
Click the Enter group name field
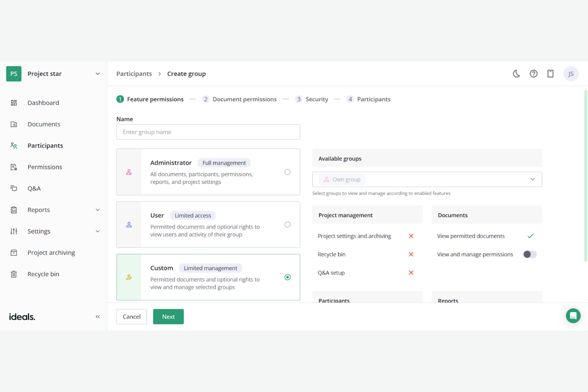click(x=208, y=132)
